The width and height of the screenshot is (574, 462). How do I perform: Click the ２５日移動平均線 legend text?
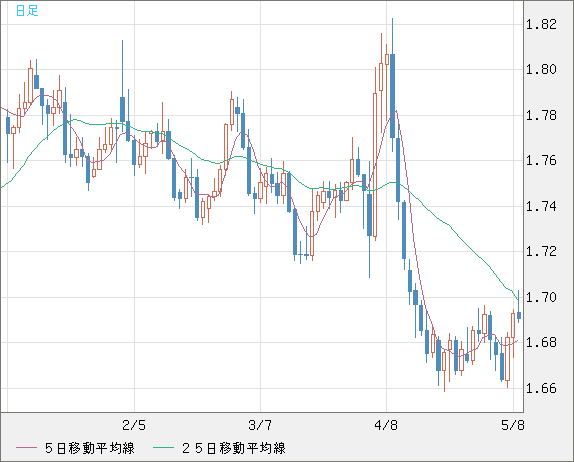pyautogui.click(x=234, y=448)
